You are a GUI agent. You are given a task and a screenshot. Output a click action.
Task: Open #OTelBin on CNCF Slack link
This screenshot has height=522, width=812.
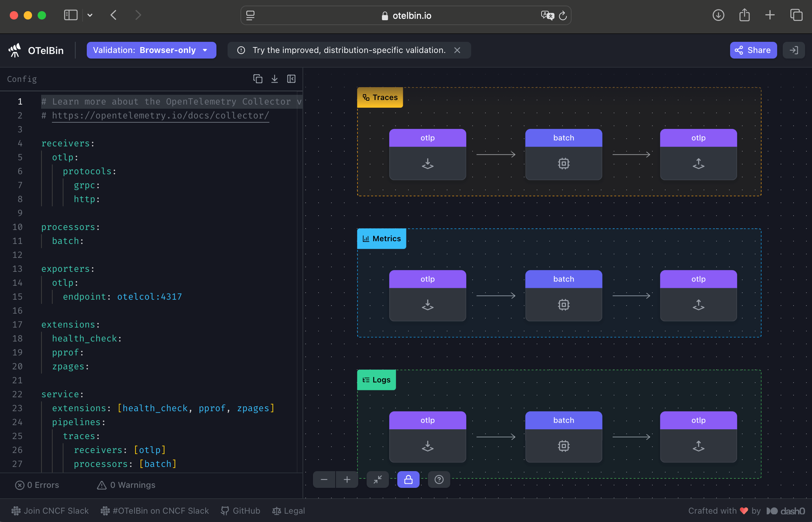click(155, 511)
